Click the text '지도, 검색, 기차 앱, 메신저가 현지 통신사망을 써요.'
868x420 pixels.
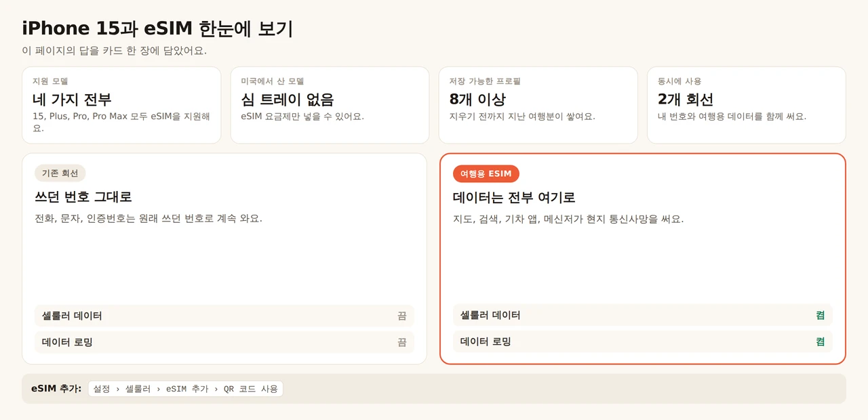[x=568, y=219]
